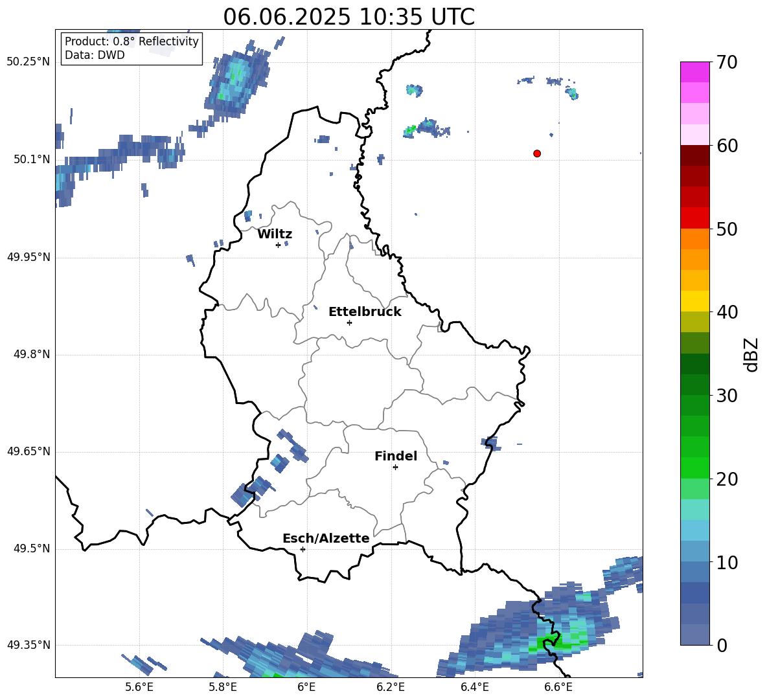Click the Findel station cross marker

(395, 468)
